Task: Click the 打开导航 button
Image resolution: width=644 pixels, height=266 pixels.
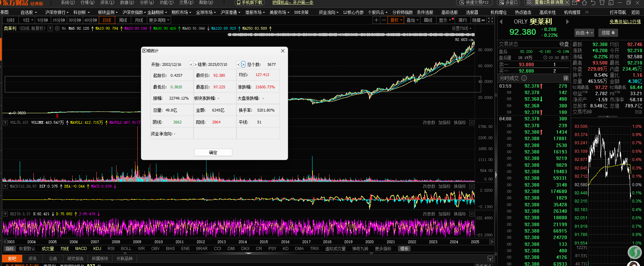Action: [618, 12]
